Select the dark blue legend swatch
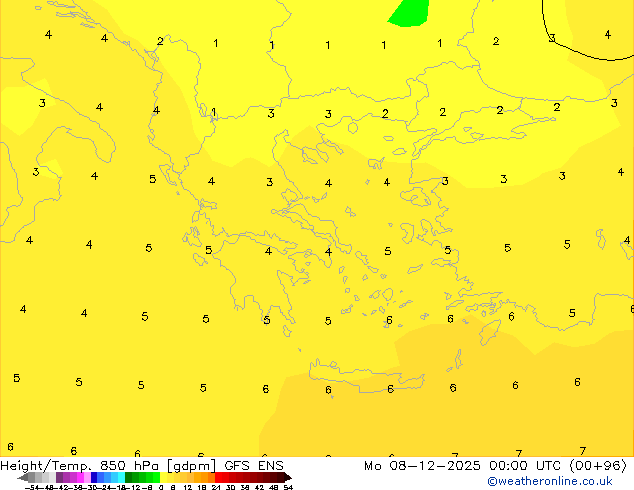This screenshot has height=490, width=634. 94,477
